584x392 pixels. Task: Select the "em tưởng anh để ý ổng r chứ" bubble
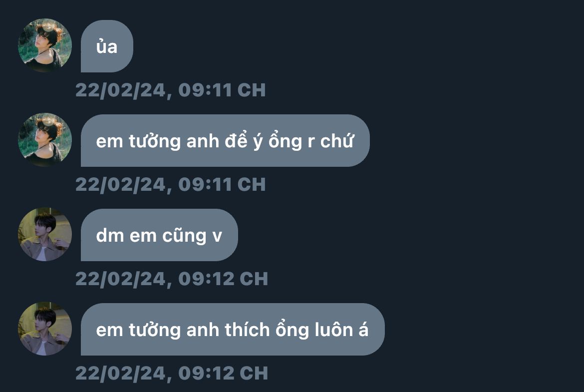click(x=225, y=140)
